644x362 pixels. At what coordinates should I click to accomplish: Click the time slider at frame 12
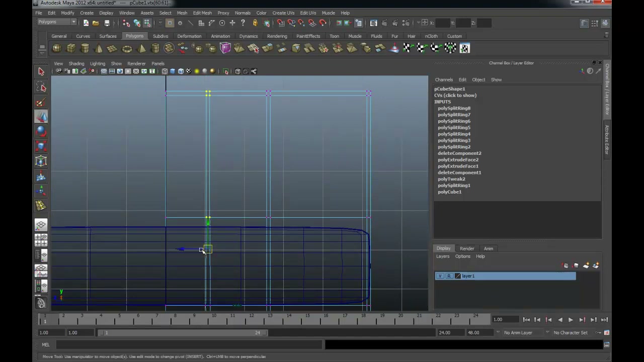(x=251, y=318)
